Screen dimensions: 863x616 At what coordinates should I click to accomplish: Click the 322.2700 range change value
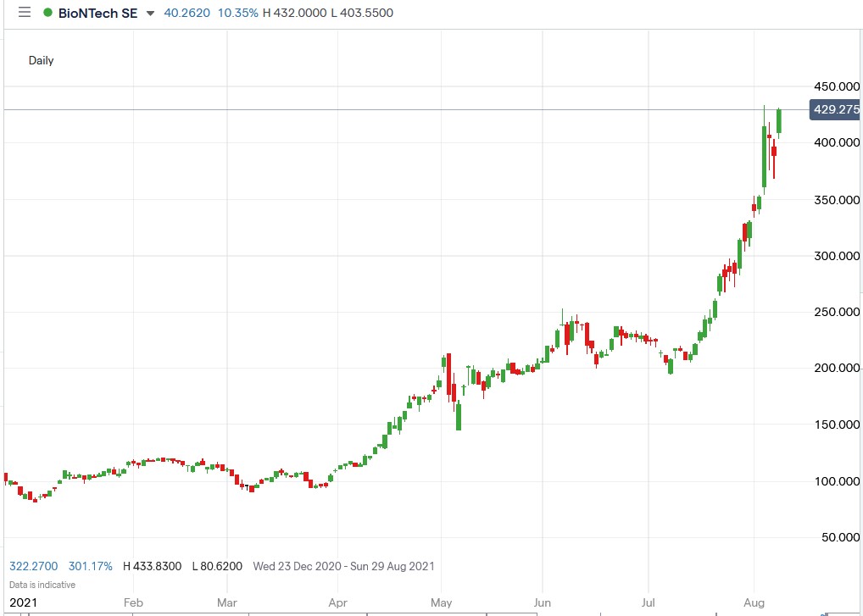[34, 566]
